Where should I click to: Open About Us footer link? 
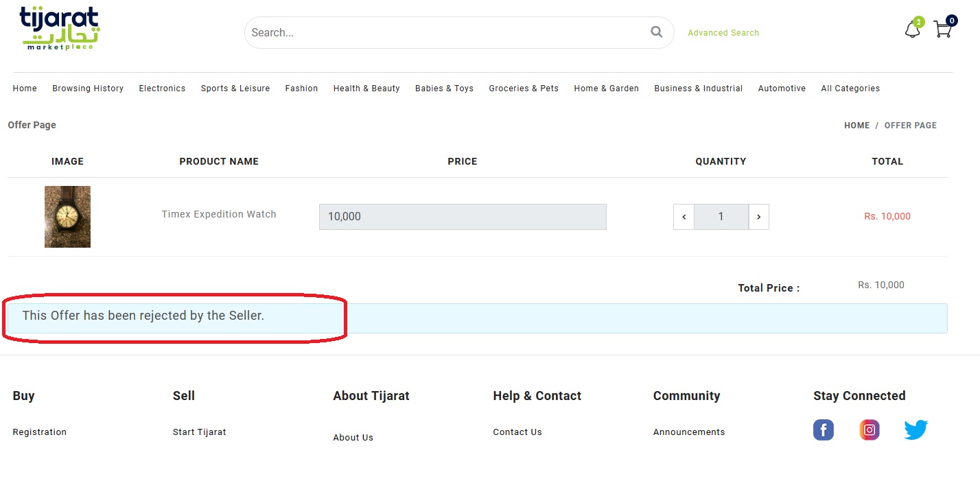tap(353, 438)
